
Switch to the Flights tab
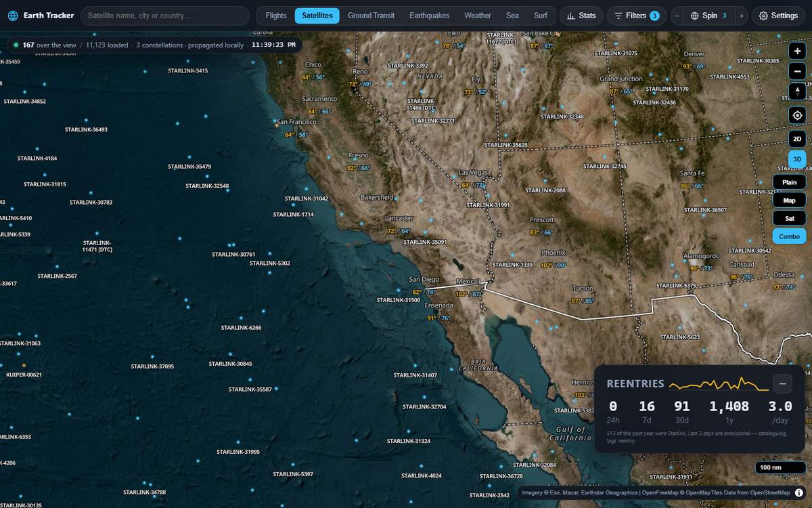point(276,16)
